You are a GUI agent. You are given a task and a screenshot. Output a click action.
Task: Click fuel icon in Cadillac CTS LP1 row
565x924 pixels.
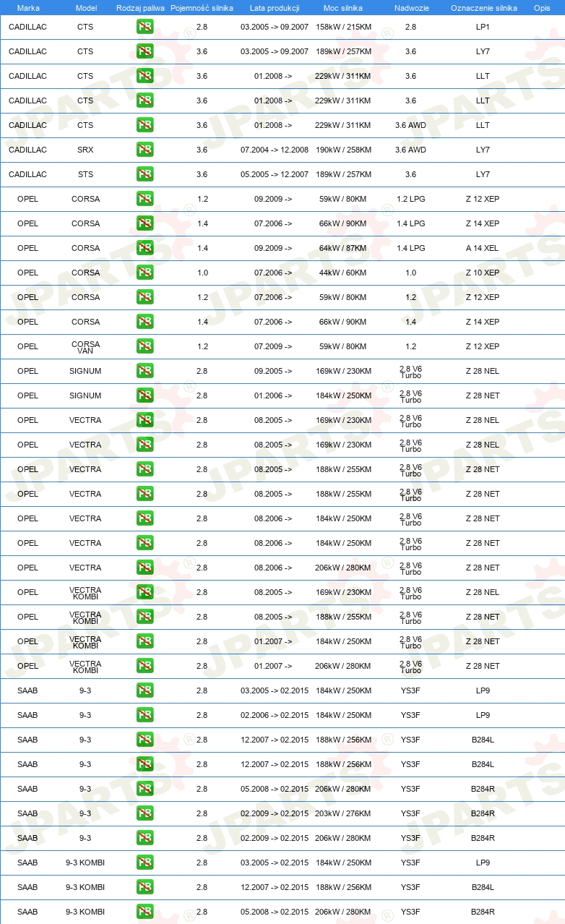coord(145,27)
